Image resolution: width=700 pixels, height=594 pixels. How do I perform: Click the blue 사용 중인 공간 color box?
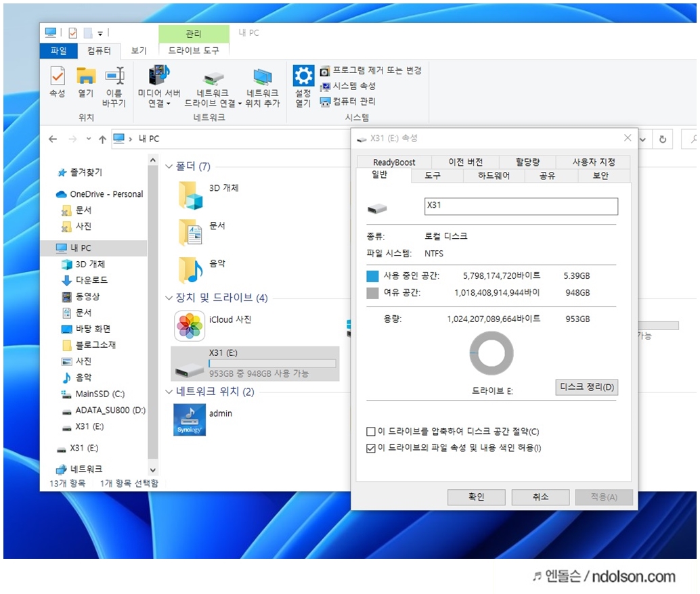[x=372, y=276]
